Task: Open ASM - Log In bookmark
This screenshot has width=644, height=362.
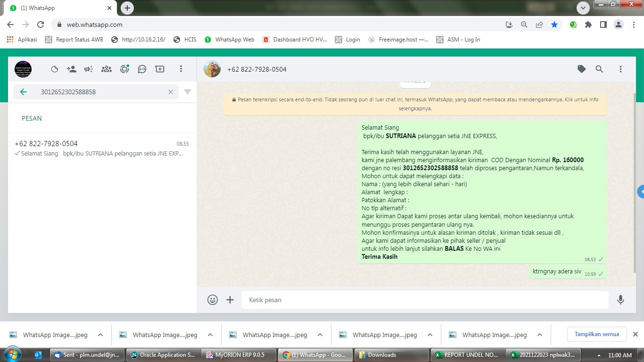Action: (x=459, y=40)
